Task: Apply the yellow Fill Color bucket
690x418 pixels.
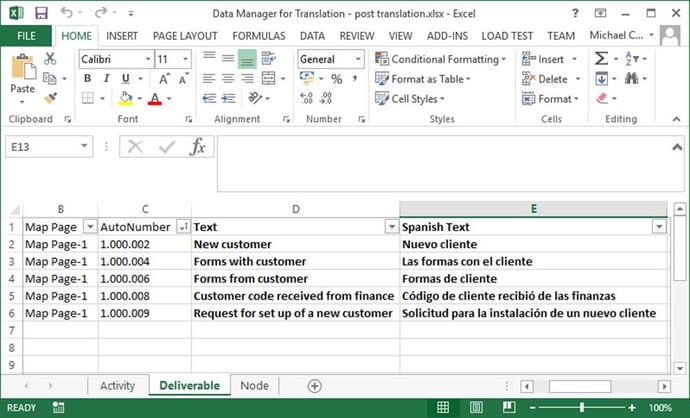Action: coord(125,99)
